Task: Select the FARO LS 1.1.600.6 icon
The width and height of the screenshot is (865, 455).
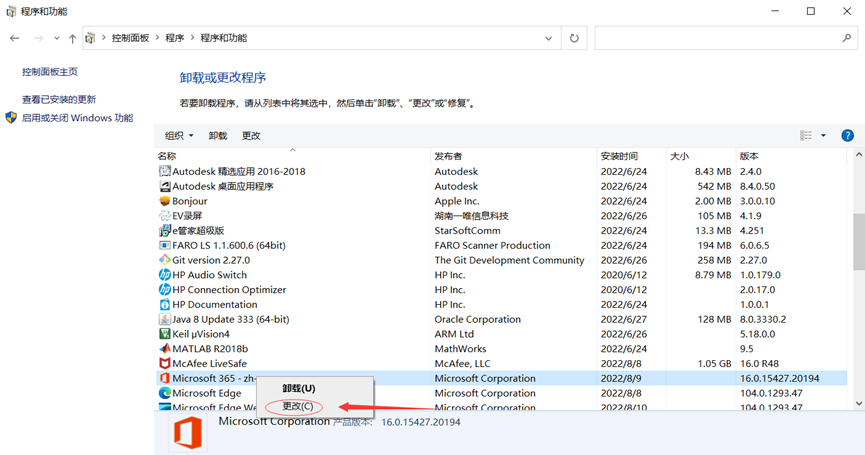Action: coord(164,245)
